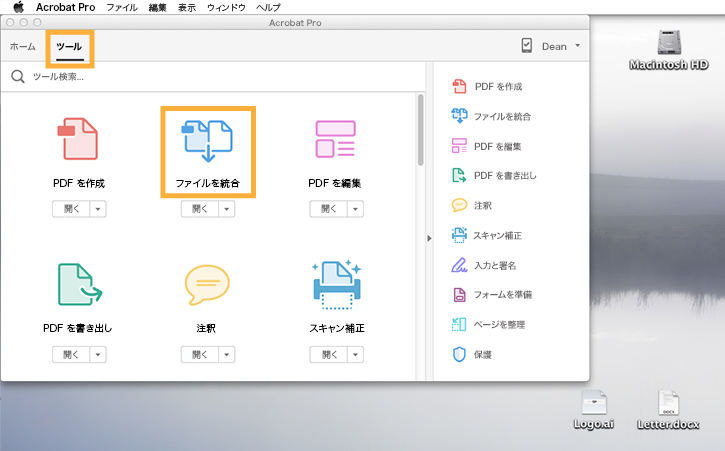Click 入力と署名 text in sidebar
The width and height of the screenshot is (725, 451).
495,266
